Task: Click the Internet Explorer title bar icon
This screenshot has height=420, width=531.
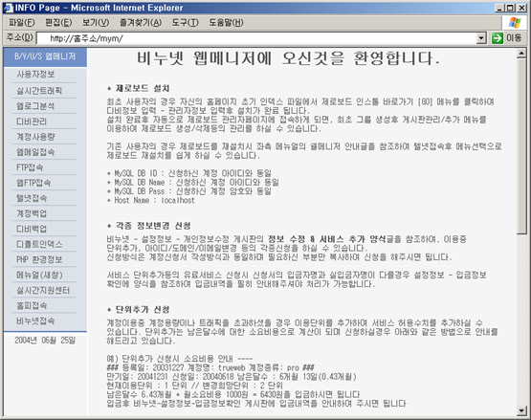Action: click(x=8, y=8)
